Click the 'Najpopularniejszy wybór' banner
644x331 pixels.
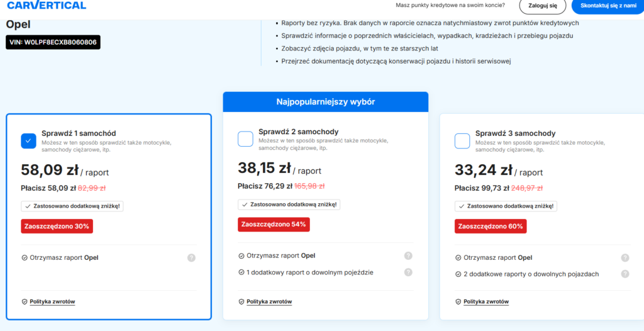(325, 102)
